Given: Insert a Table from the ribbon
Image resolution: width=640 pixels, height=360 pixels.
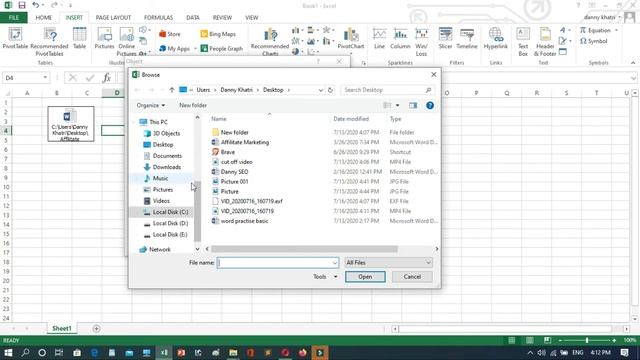Looking at the screenshot, I should (x=79, y=38).
